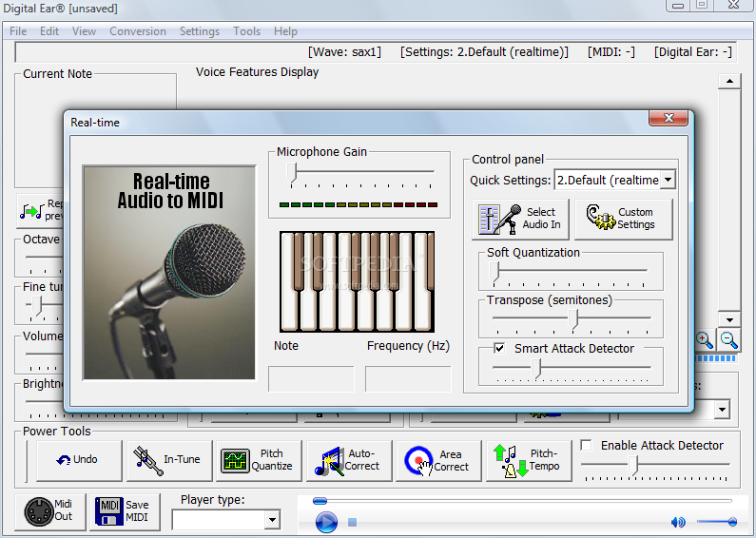Click the playback volume slider
Image resolution: width=756 pixels, height=538 pixels.
click(x=716, y=522)
